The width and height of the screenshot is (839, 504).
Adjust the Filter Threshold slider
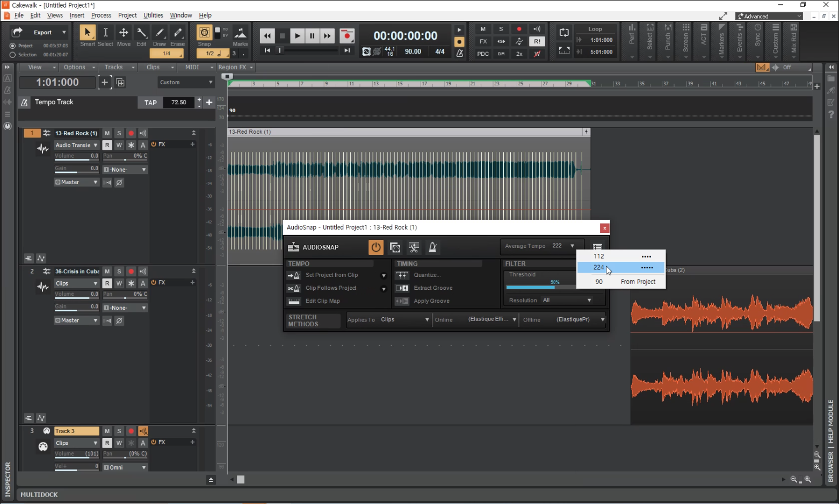click(x=541, y=287)
